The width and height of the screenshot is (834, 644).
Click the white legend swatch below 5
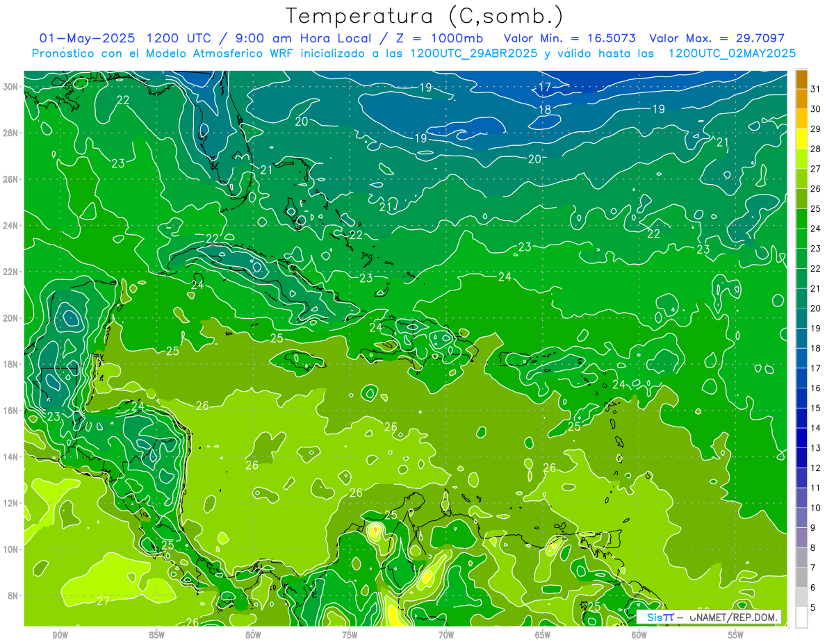point(801,618)
